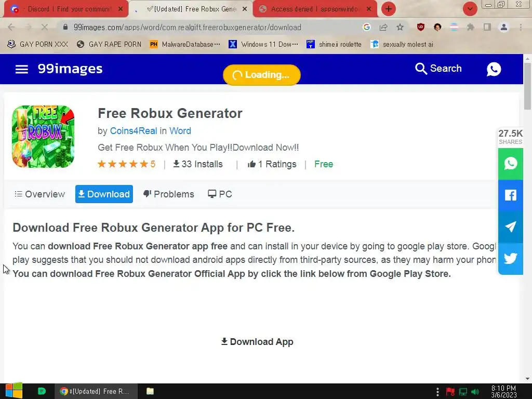Viewport: 532px width, 399px height.
Task: Select the Chrome taskbar window button
Action: pos(96,391)
